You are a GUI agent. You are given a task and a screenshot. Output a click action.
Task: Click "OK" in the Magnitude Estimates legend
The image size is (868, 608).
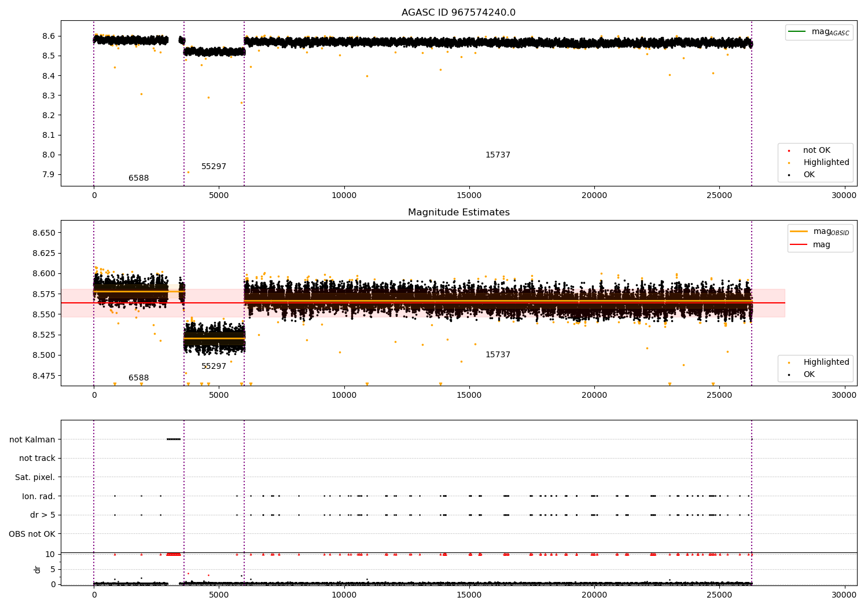coord(808,375)
